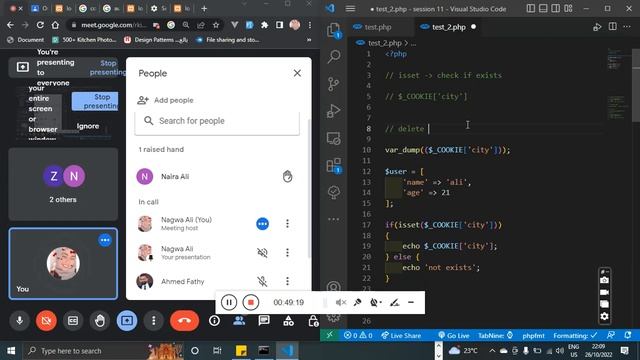Click Add people in Meet
The width and height of the screenshot is (640, 360).
[x=166, y=100]
